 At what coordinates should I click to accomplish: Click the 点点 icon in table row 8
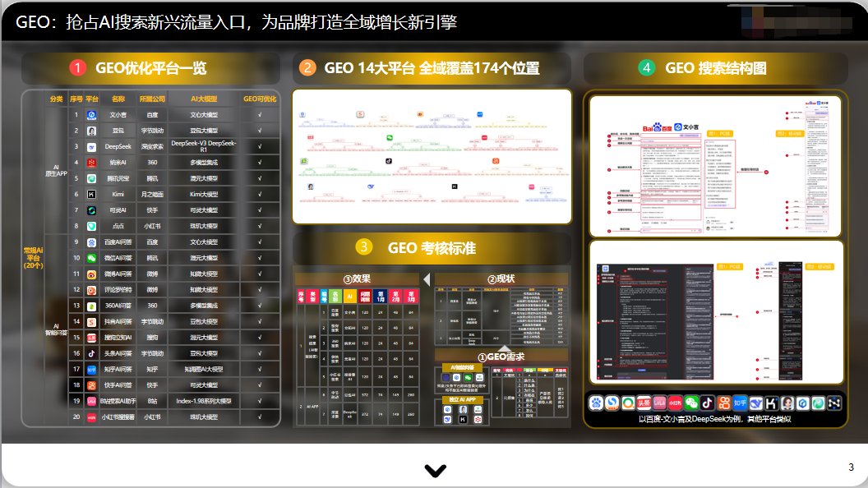coord(92,226)
